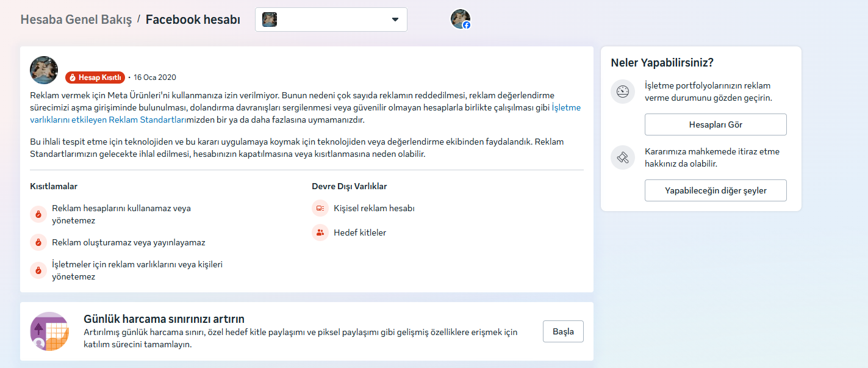The height and width of the screenshot is (368, 868).
Task: Click the text about reviewing İşletme portfolyolarının status
Action: click(x=708, y=92)
